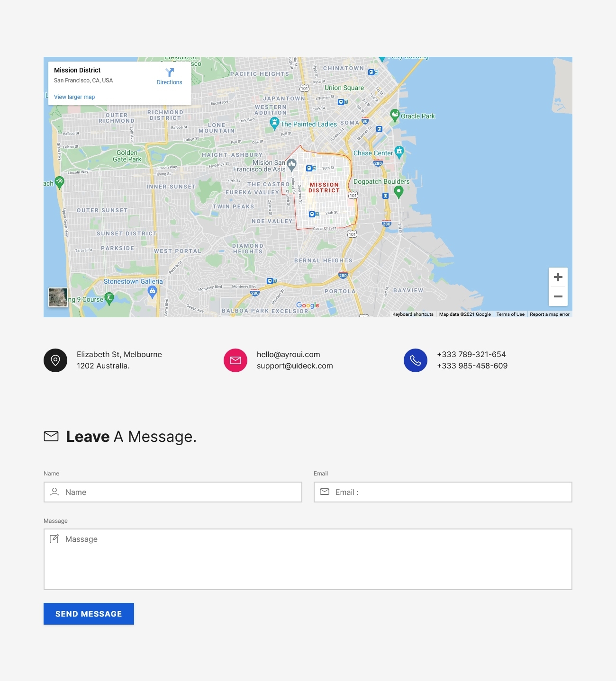Select the Chase Center map marker

(x=399, y=152)
